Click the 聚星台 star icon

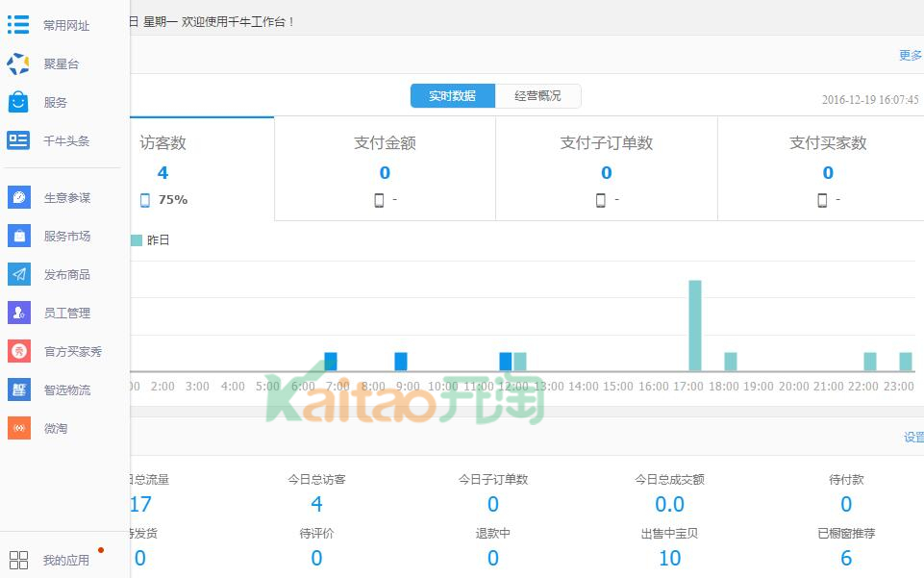click(18, 64)
